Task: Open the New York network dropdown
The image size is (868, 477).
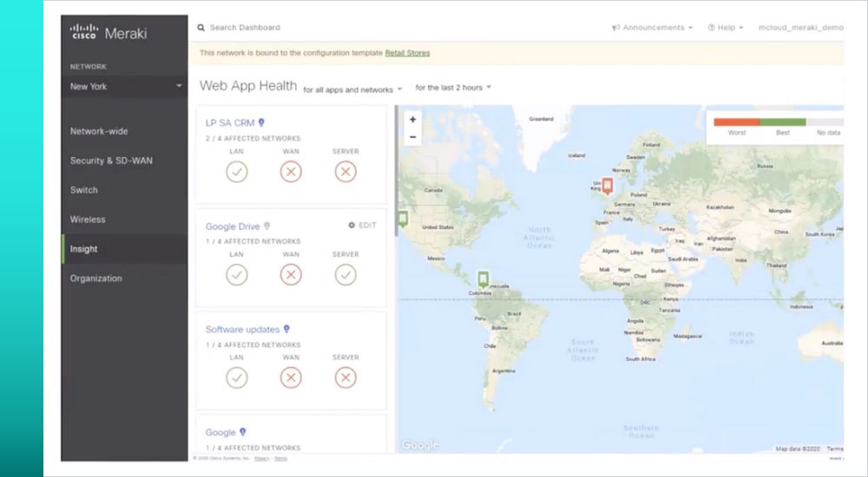Action: (124, 87)
